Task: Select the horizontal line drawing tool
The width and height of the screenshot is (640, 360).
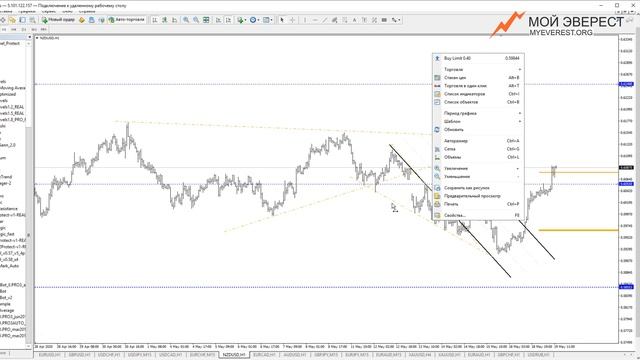Action: point(315,20)
